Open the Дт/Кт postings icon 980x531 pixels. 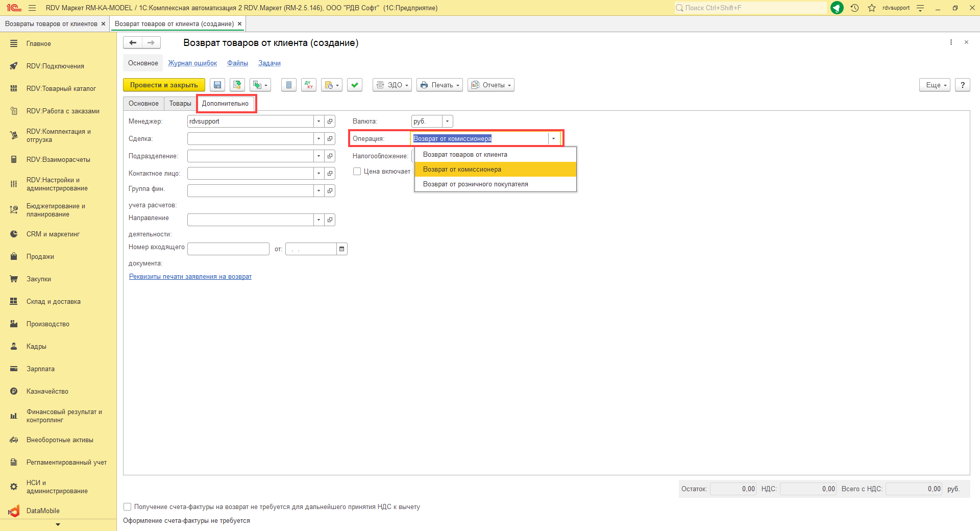pos(309,85)
